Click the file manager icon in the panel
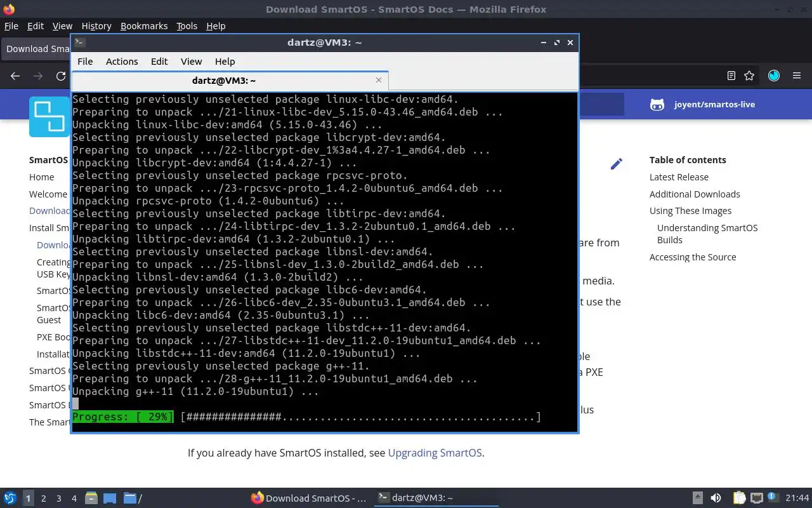 click(91, 498)
